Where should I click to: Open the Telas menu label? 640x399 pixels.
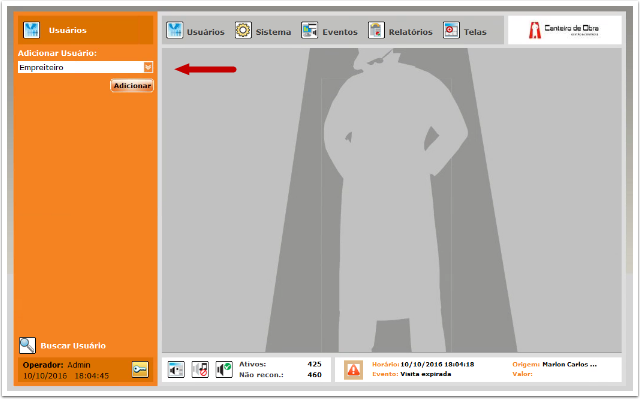click(475, 32)
